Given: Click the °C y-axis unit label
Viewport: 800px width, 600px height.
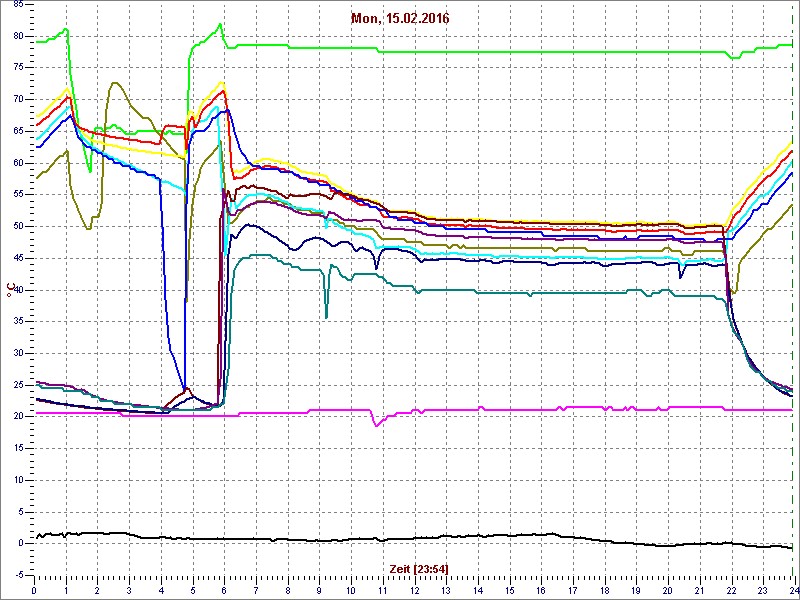Looking at the screenshot, I should click(x=11, y=290).
